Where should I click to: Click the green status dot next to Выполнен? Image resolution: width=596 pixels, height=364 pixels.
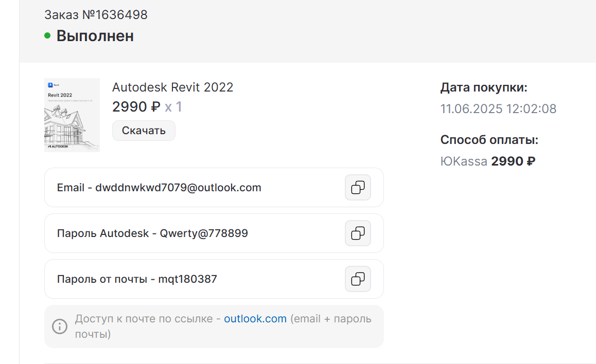(47, 35)
